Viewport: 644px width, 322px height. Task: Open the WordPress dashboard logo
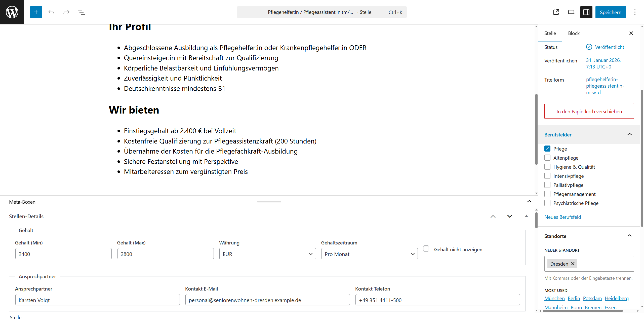tap(12, 12)
